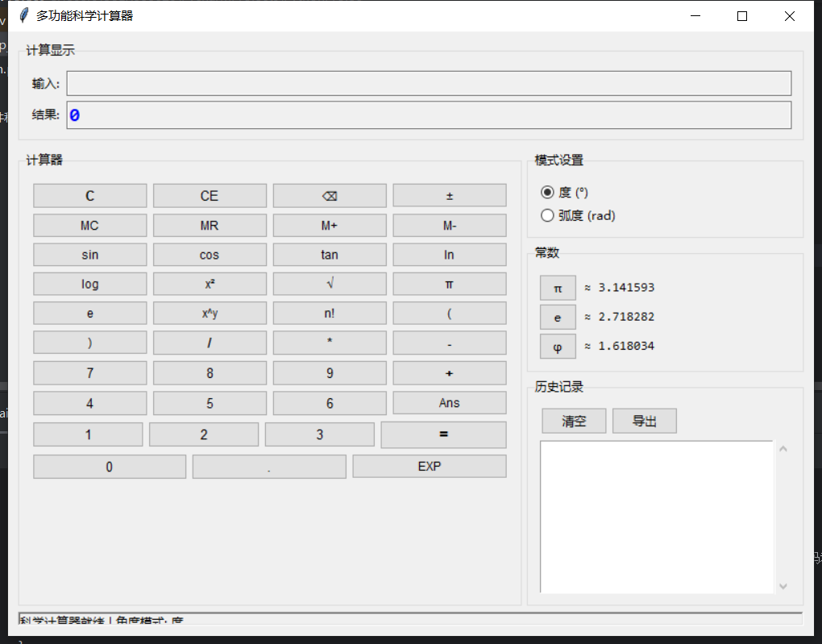Subtract from memory with M- button
822x644 pixels.
pos(449,226)
